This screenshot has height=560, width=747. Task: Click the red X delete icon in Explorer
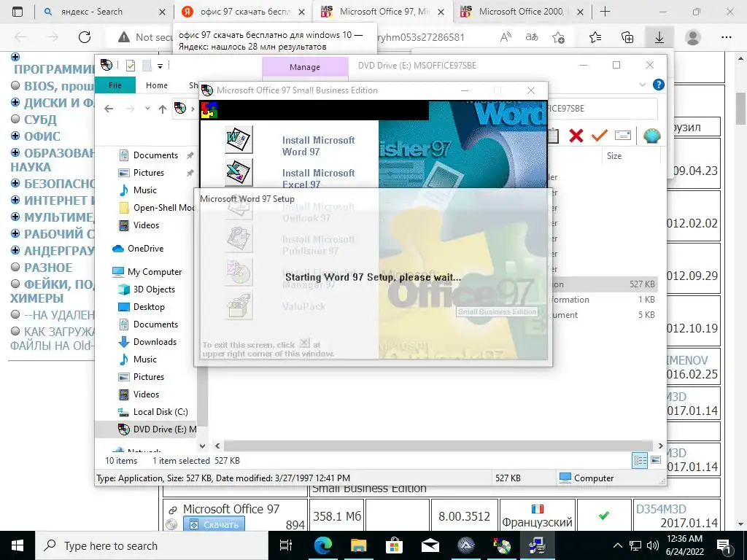(576, 136)
